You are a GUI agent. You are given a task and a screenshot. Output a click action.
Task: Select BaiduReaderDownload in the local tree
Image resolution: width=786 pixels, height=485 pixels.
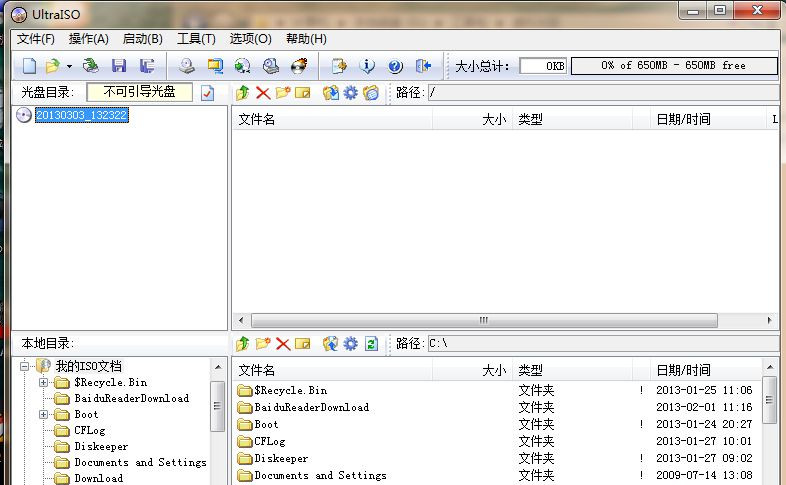(131, 398)
